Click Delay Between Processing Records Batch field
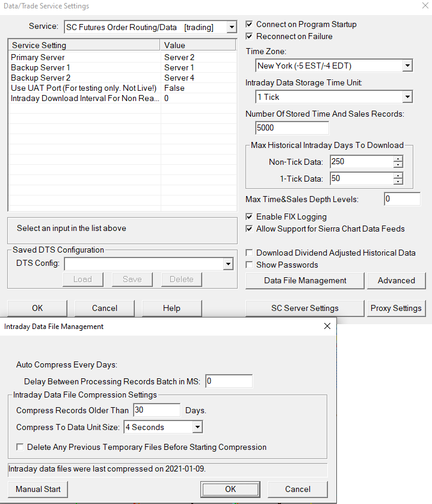Viewport: 432px width, 504px height. [x=229, y=381]
